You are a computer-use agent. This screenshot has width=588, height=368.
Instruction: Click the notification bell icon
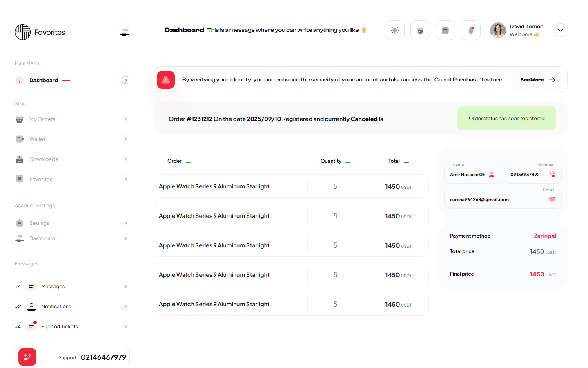[x=470, y=30]
